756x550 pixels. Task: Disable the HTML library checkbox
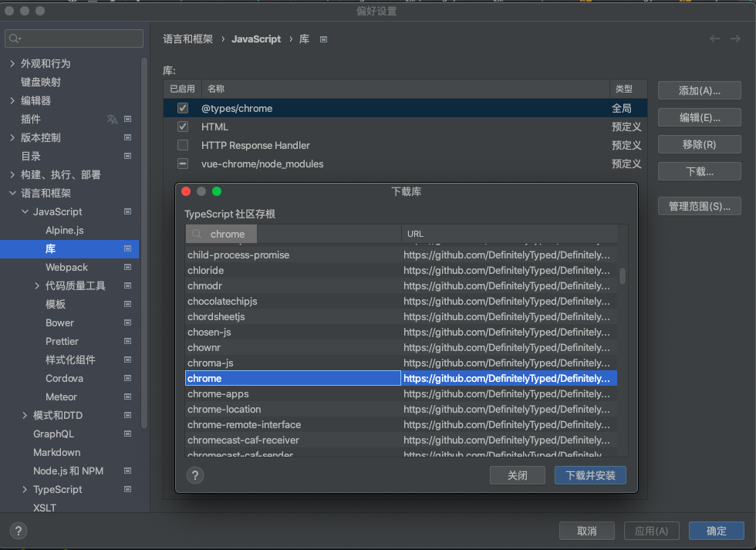pyautogui.click(x=183, y=127)
